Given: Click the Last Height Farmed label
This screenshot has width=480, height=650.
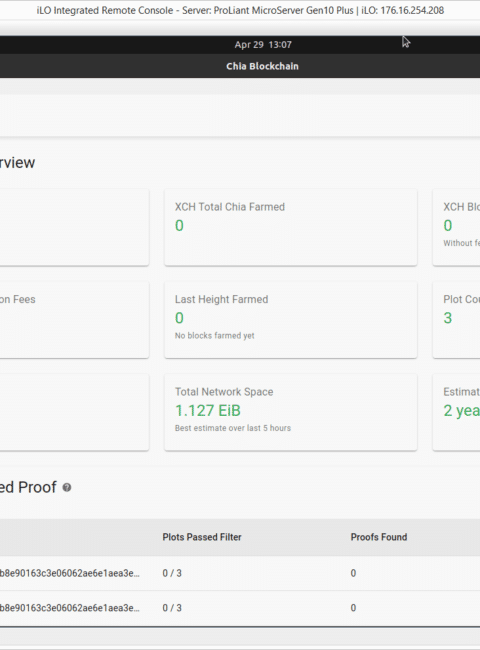Looking at the screenshot, I should (x=221, y=299).
